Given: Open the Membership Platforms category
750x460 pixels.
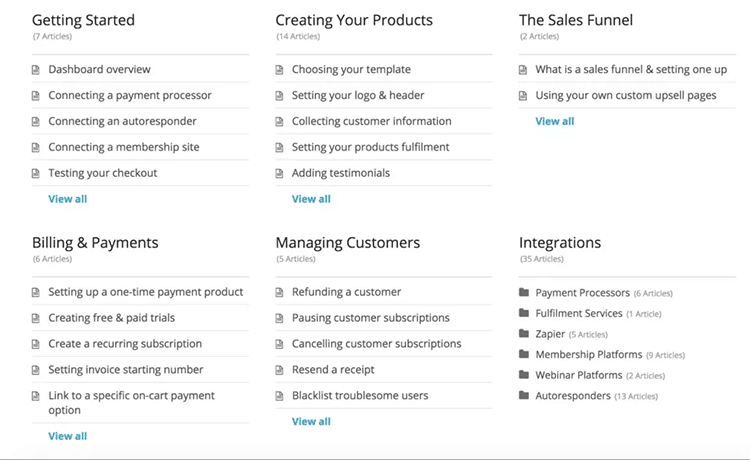Looking at the screenshot, I should (x=588, y=355).
